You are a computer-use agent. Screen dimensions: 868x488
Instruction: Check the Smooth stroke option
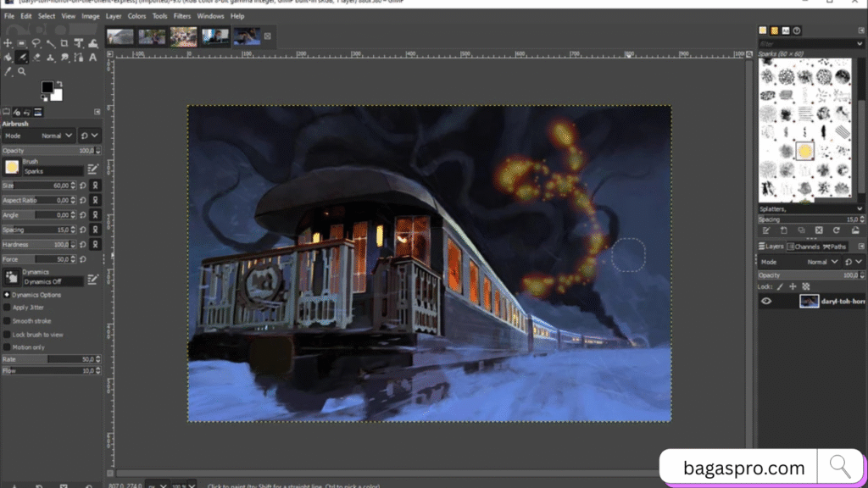tap(8, 321)
